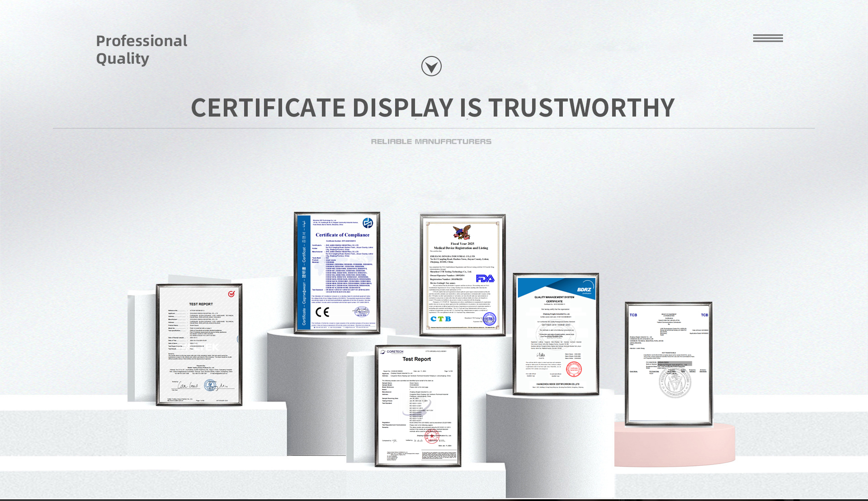Open the Coretech Test Report image
The height and width of the screenshot is (501, 868).
pyautogui.click(x=418, y=407)
